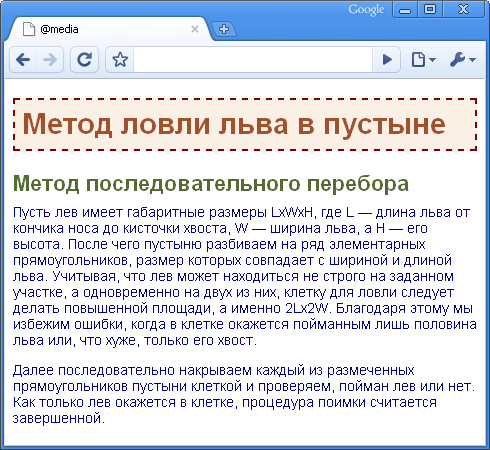The height and width of the screenshot is (450, 490).
Task: Reload the page with the refresh icon
Action: 84,60
